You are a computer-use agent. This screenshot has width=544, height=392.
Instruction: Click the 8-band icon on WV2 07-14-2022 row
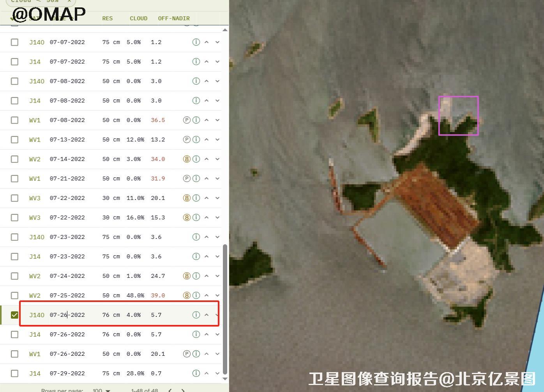pos(187,159)
